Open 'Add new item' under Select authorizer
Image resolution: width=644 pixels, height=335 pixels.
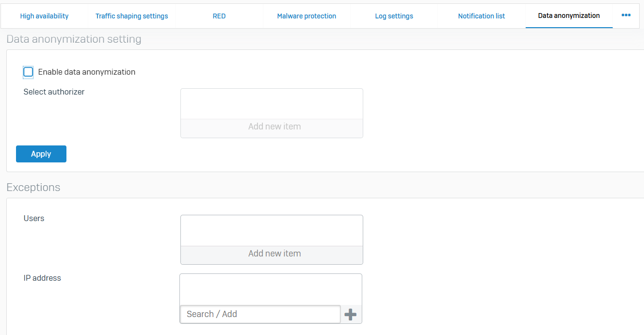(x=274, y=127)
